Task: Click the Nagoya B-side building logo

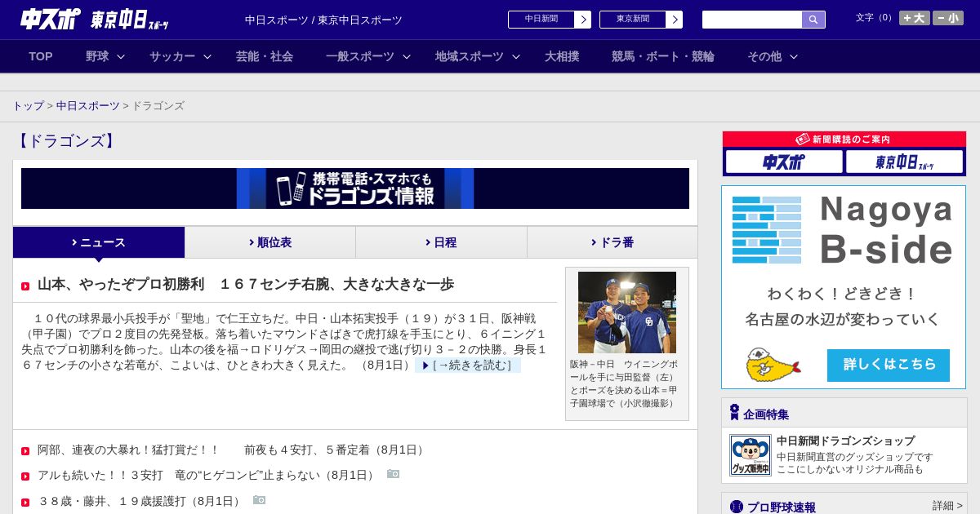Action: point(767,229)
